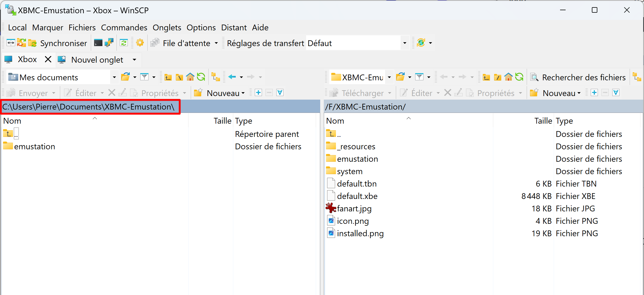Click the filter funnel icon in local panel

[x=144, y=77]
